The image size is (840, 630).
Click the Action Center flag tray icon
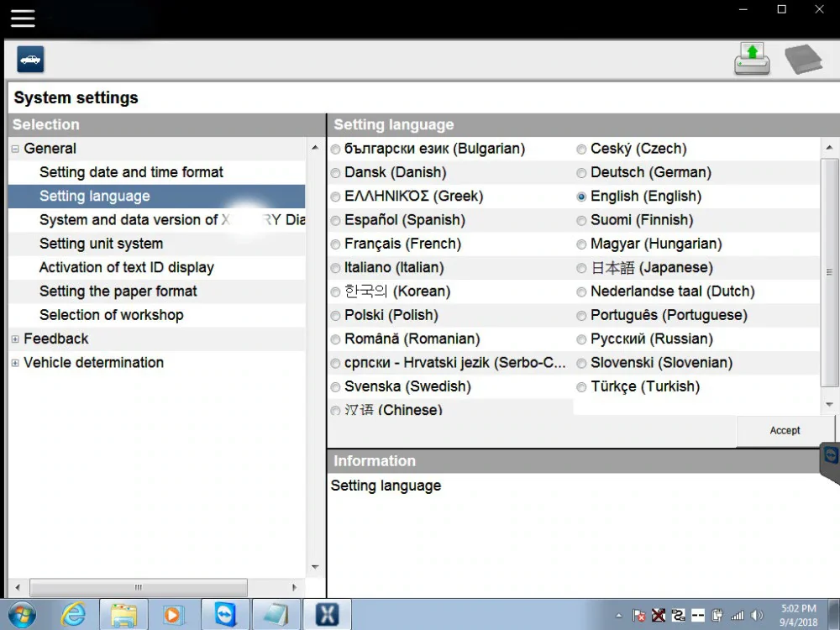click(x=638, y=616)
